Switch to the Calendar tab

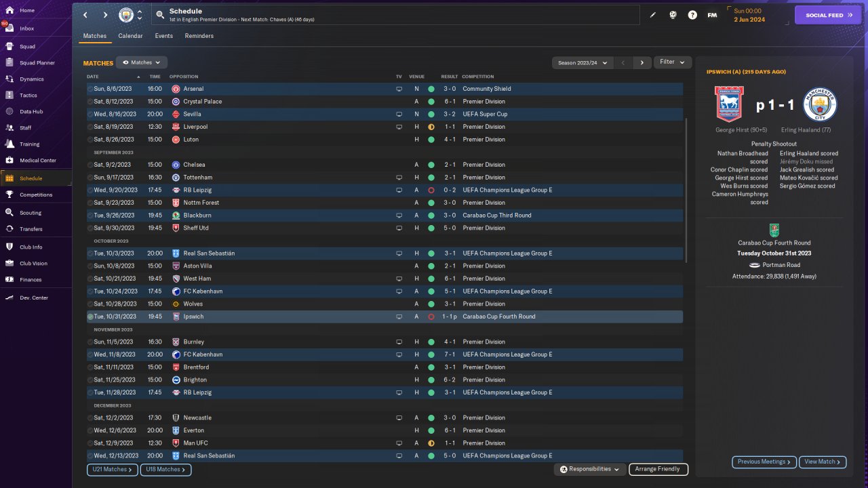pos(130,36)
